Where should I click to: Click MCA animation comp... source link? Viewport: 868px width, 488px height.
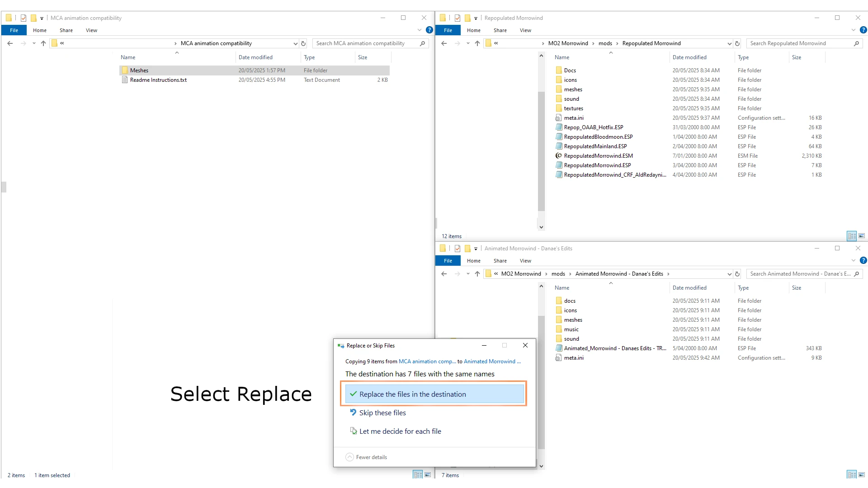(427, 361)
